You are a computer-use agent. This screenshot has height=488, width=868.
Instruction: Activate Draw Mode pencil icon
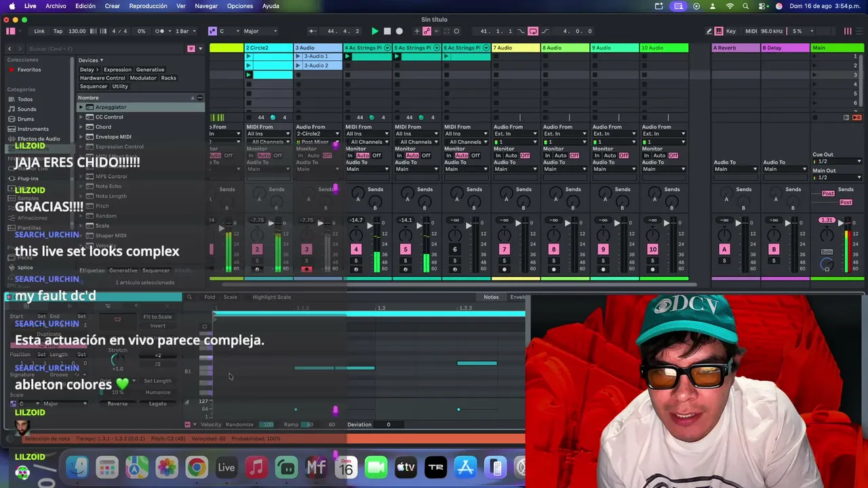click(709, 31)
